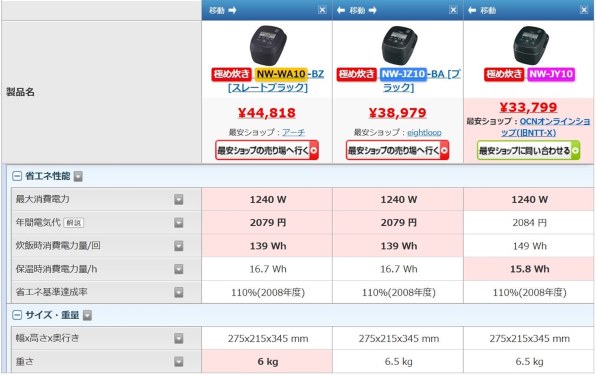Click the 解説 label next to 年間電気代
Image resolution: width=596 pixels, height=375 pixels.
[x=73, y=223]
